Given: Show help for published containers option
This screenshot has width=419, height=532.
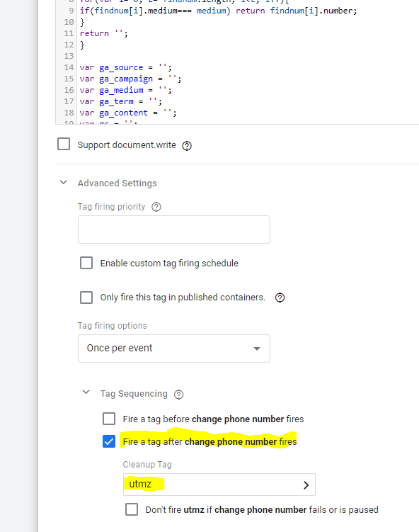Looking at the screenshot, I should (280, 298).
